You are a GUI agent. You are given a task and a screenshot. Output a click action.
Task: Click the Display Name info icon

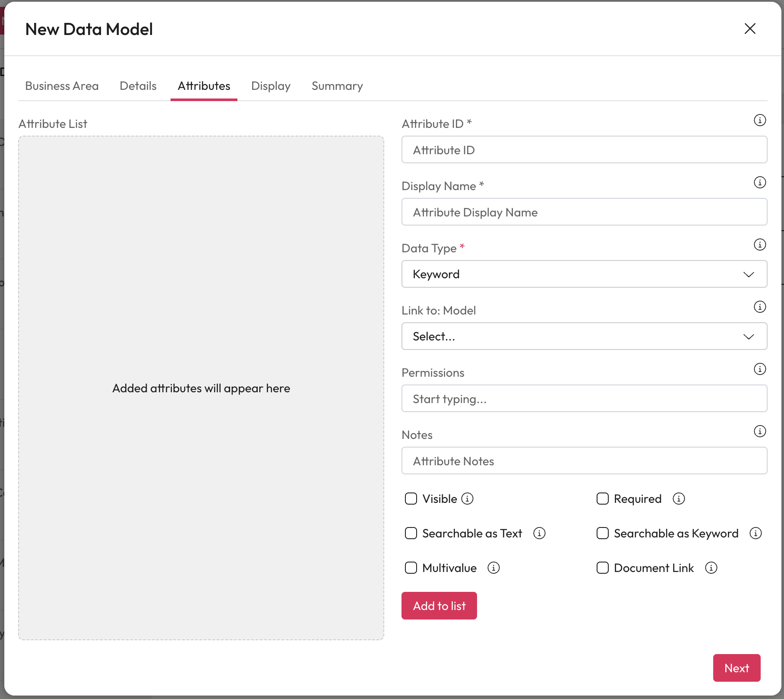point(759,182)
